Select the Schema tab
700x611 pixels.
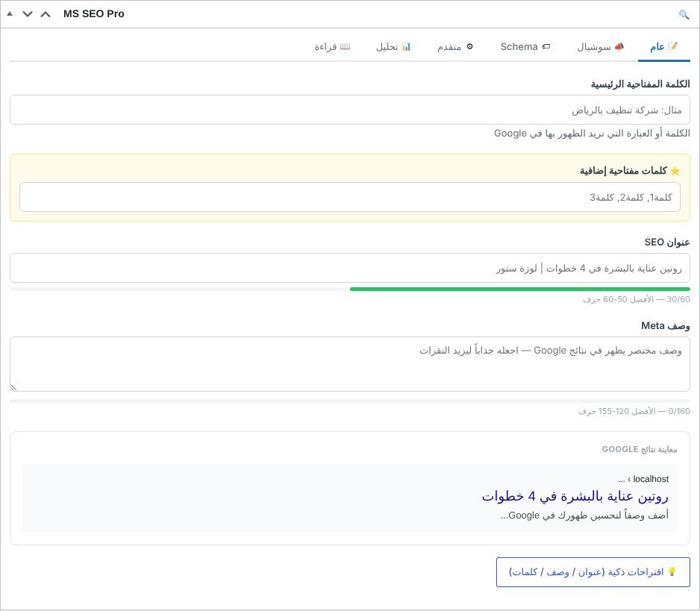tap(525, 47)
